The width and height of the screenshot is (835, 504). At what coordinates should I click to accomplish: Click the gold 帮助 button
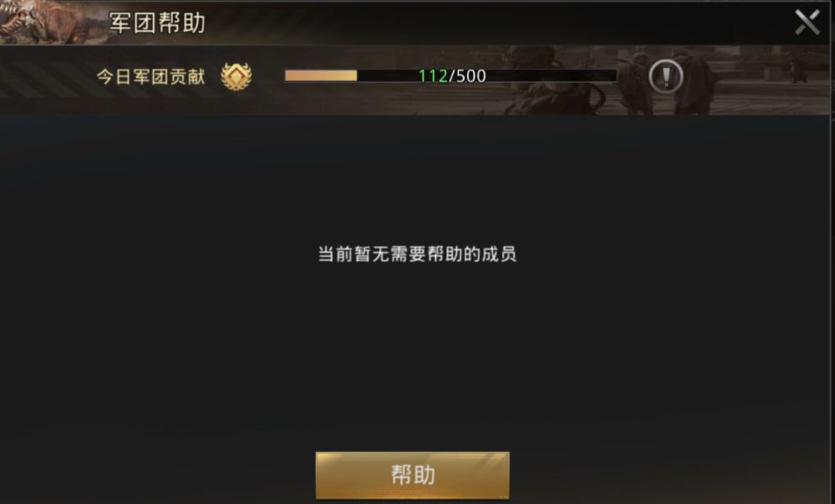tap(413, 475)
